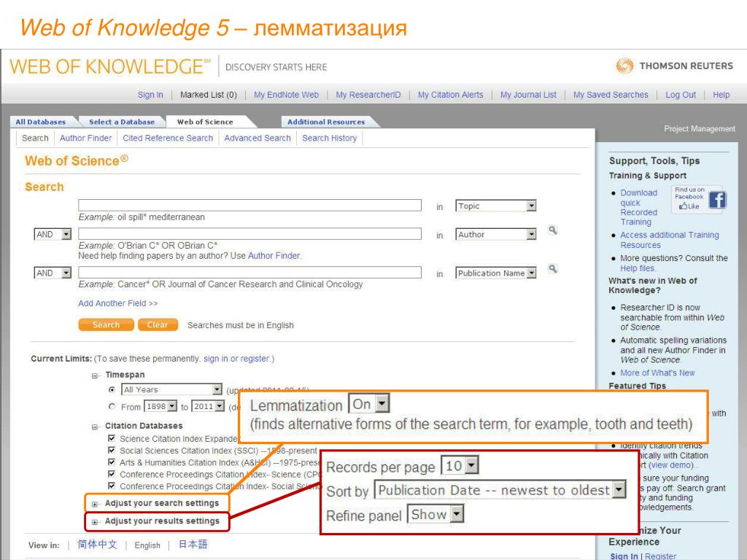Expand Adjust your search settings
Screen dimensions: 747x560
pos(94,504)
